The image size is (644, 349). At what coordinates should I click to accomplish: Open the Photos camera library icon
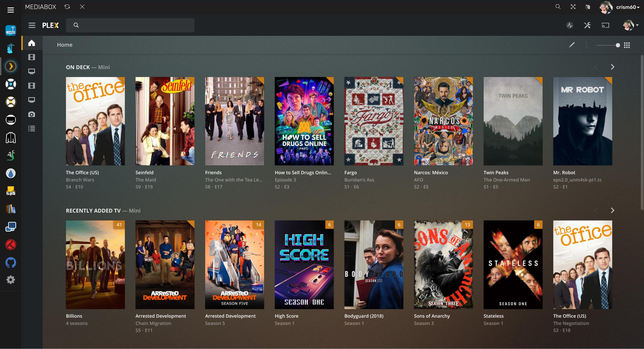pos(32,114)
